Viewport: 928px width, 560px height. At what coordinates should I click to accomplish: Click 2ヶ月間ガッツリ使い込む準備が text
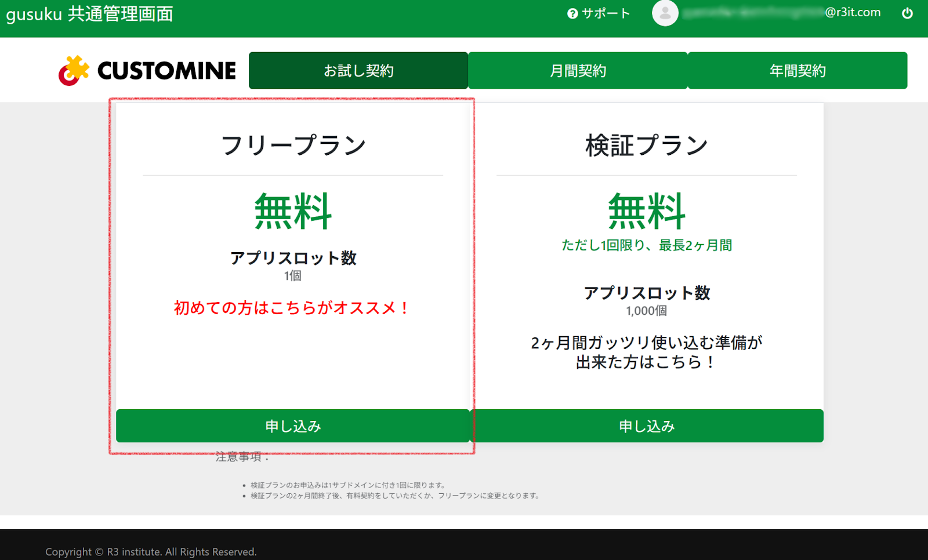(647, 343)
